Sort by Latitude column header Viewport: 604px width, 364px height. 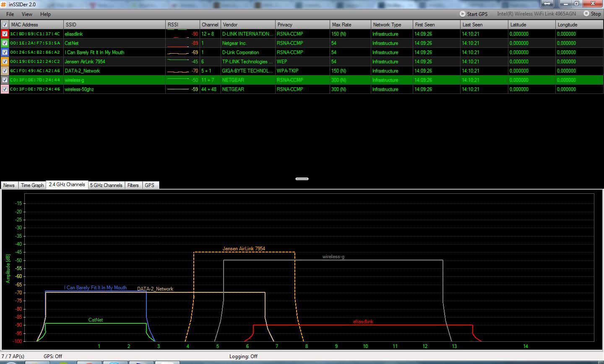click(x=531, y=25)
